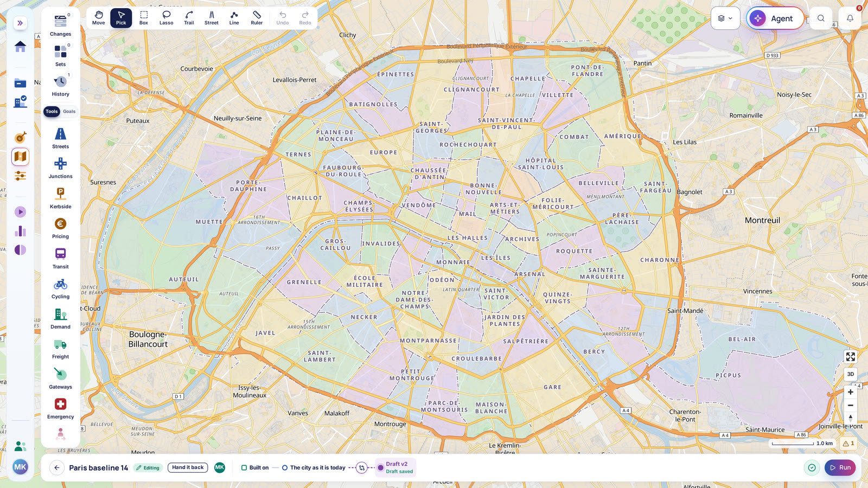Open the History panel
Image resolution: width=868 pixels, height=488 pixels.
(x=60, y=85)
